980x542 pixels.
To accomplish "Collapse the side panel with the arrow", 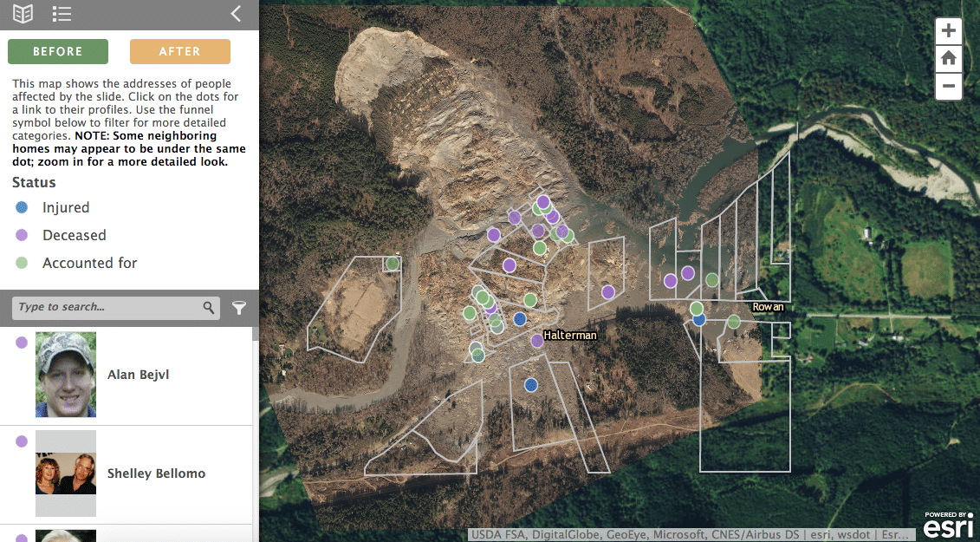I will click(236, 14).
